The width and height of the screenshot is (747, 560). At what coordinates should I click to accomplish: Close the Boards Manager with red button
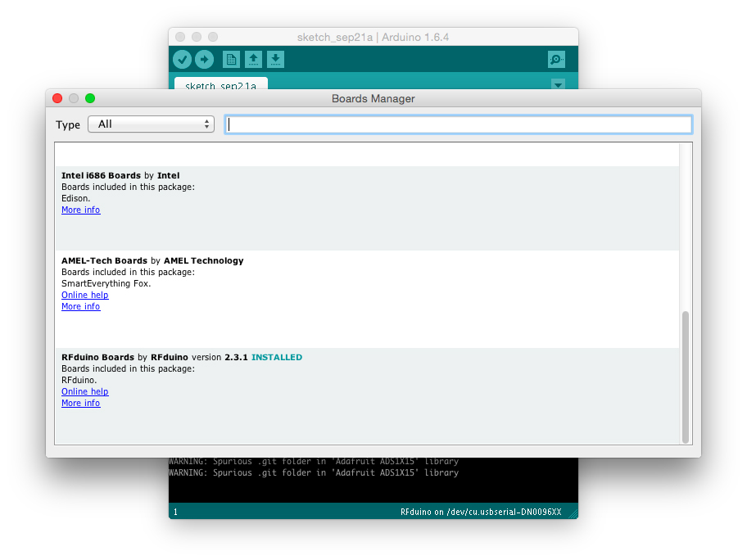tap(57, 98)
